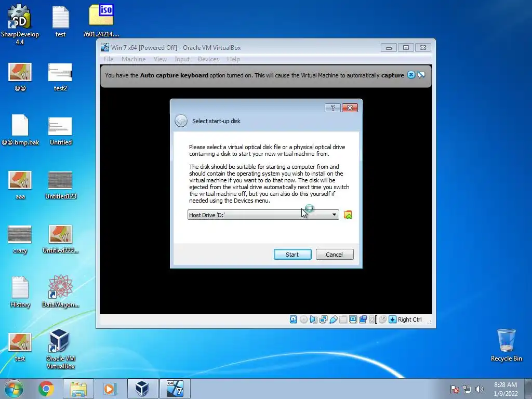Select the aaa image file on desktop

tap(20, 185)
